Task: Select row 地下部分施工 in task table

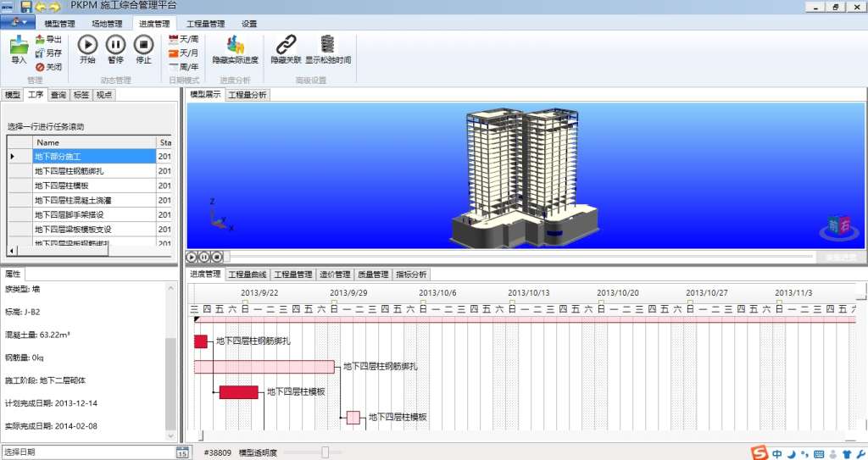Action: 89,157
